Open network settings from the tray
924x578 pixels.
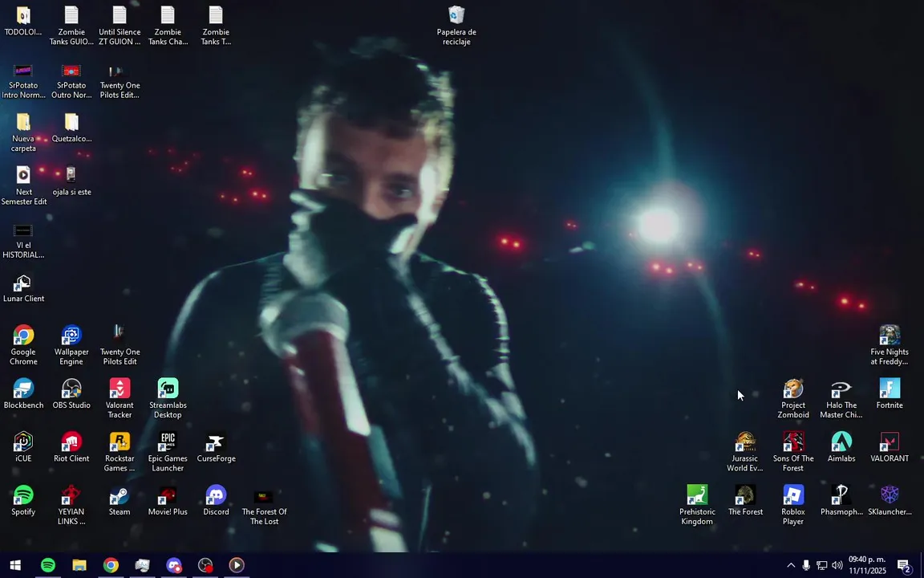click(821, 565)
